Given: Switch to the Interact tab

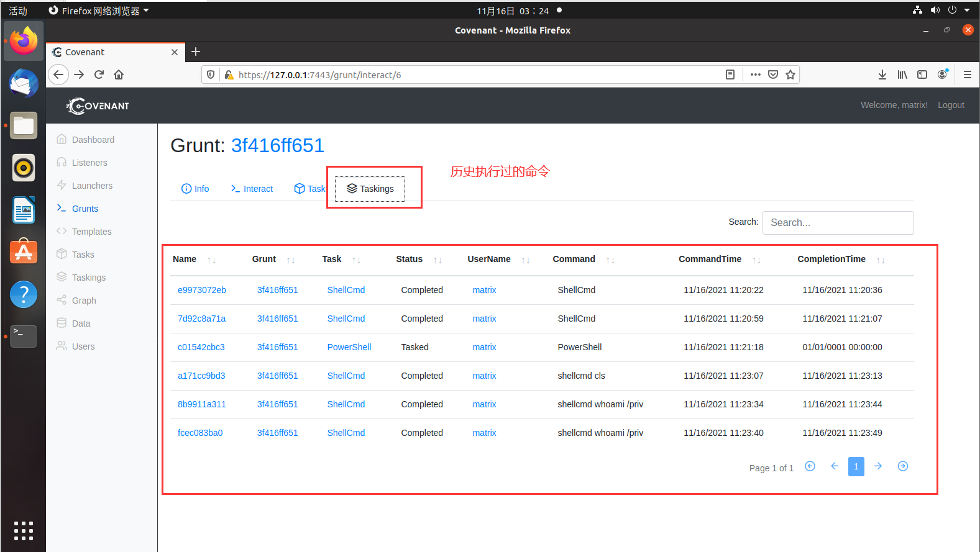Looking at the screenshot, I should click(252, 189).
